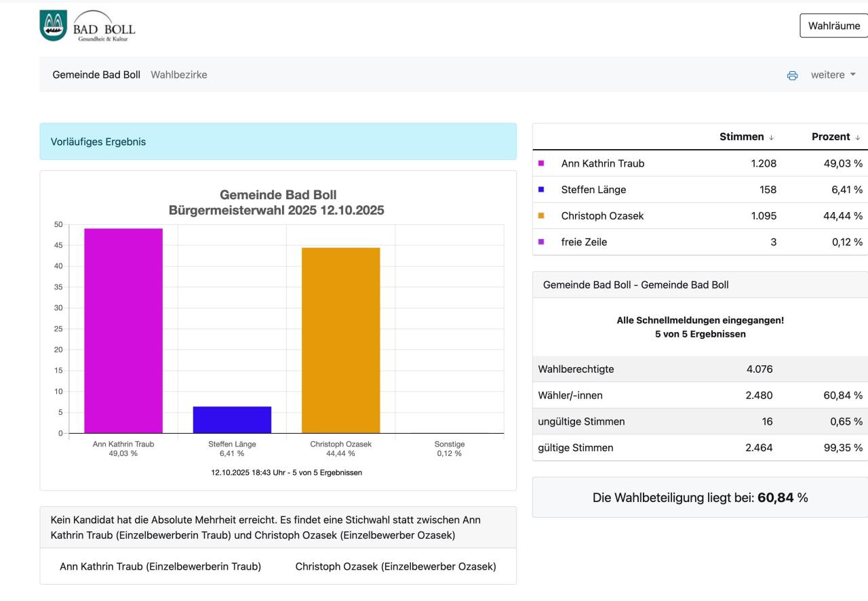Select Ann Kathrin Traub runoff candidate entry
Viewport: 868px width, 601px height.
[160, 566]
